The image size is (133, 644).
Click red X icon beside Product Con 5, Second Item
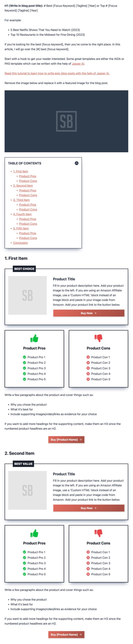[x=88, y=574]
